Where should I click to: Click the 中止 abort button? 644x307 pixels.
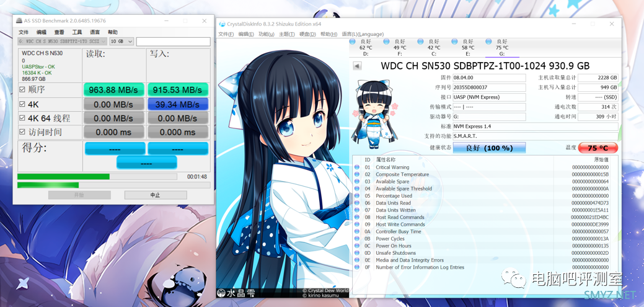click(156, 195)
